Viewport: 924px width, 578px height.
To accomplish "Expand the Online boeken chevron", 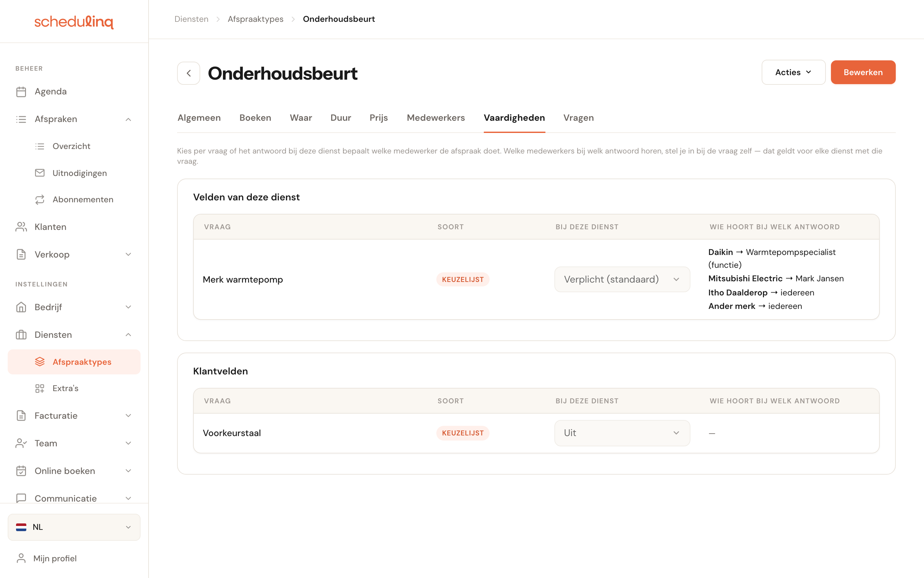I will click(128, 470).
